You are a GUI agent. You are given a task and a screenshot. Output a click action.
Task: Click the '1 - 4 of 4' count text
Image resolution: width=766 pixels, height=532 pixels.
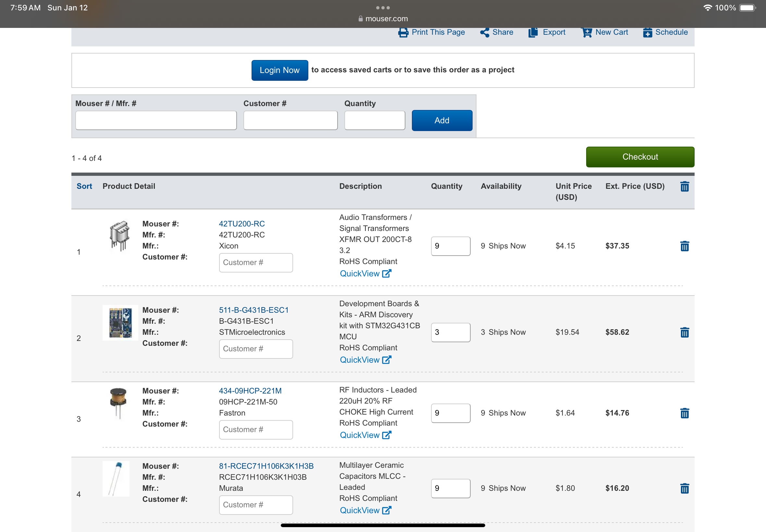pyautogui.click(x=87, y=158)
